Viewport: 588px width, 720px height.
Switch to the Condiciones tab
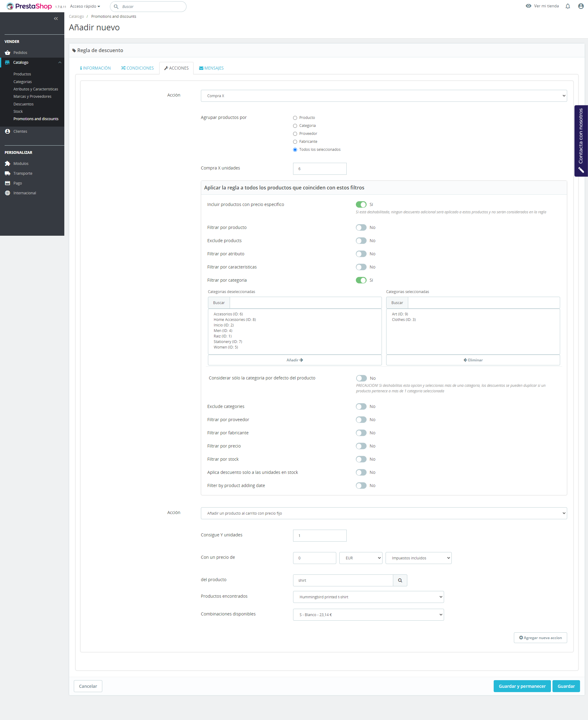point(138,68)
